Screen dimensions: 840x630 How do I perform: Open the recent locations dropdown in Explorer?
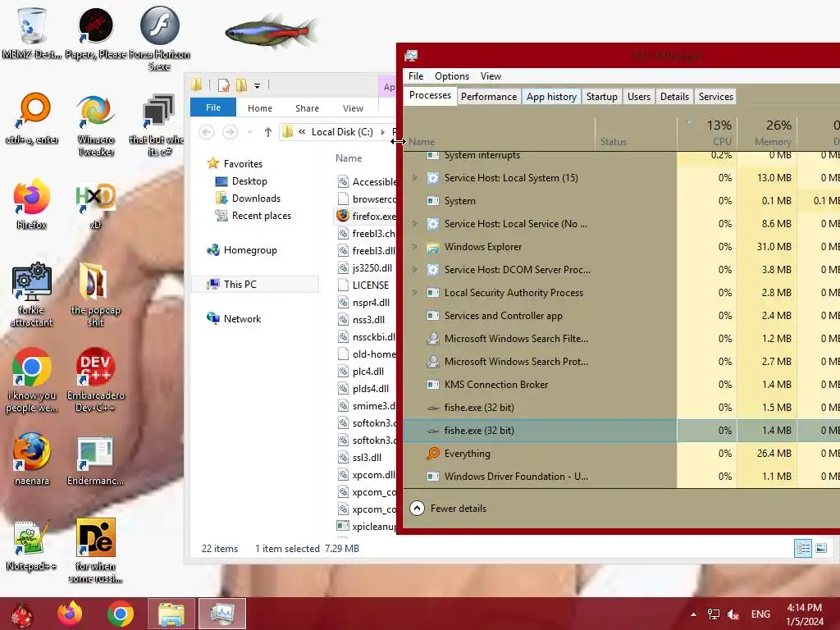click(x=249, y=132)
